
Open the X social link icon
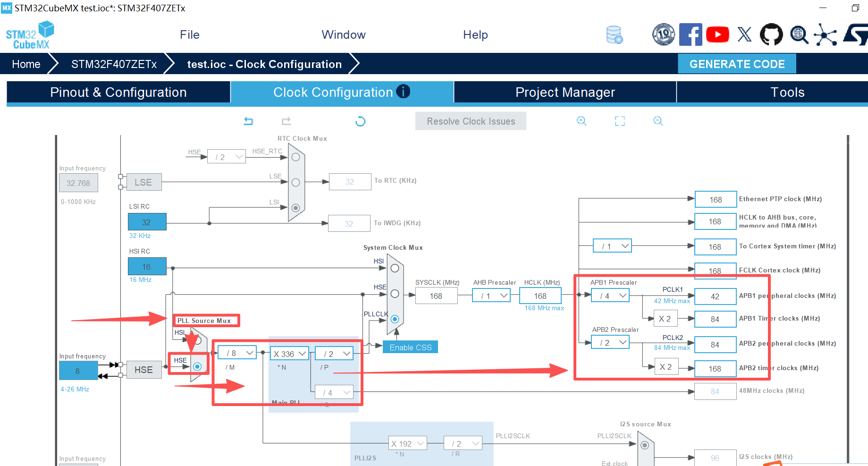click(x=744, y=34)
